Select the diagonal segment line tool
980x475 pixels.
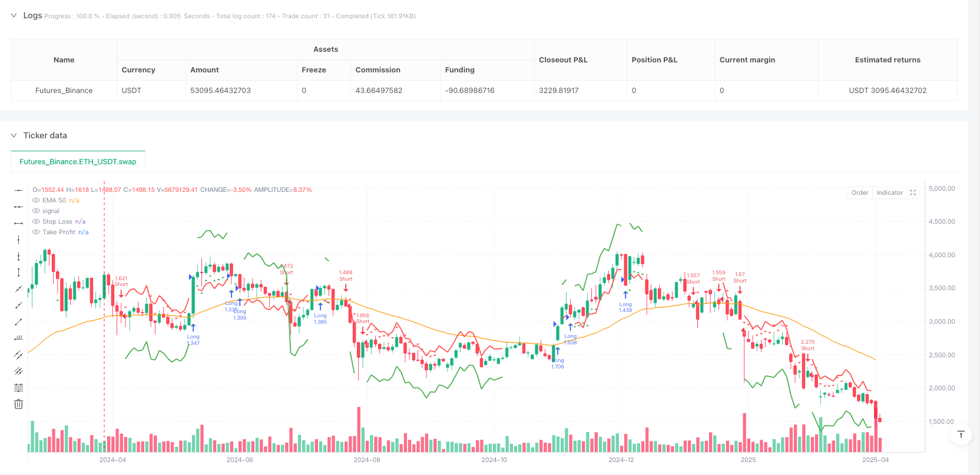click(x=19, y=322)
